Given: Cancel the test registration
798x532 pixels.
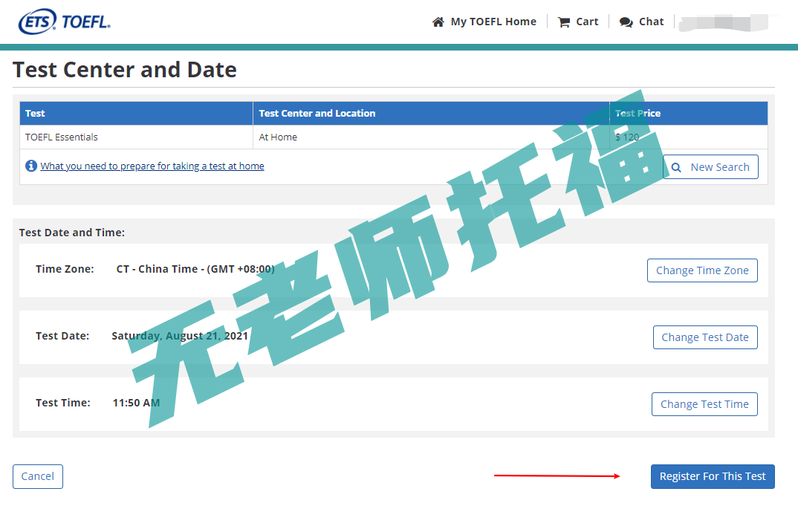Looking at the screenshot, I should tap(38, 476).
